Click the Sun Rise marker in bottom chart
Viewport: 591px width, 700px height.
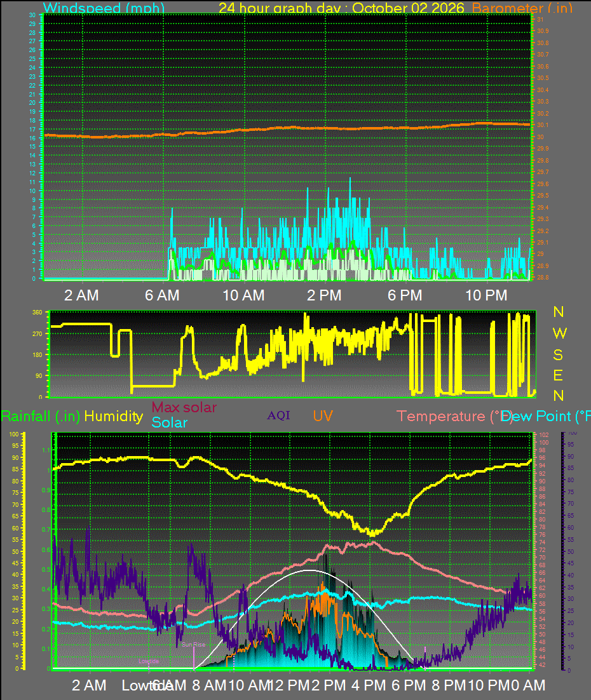tap(193, 645)
